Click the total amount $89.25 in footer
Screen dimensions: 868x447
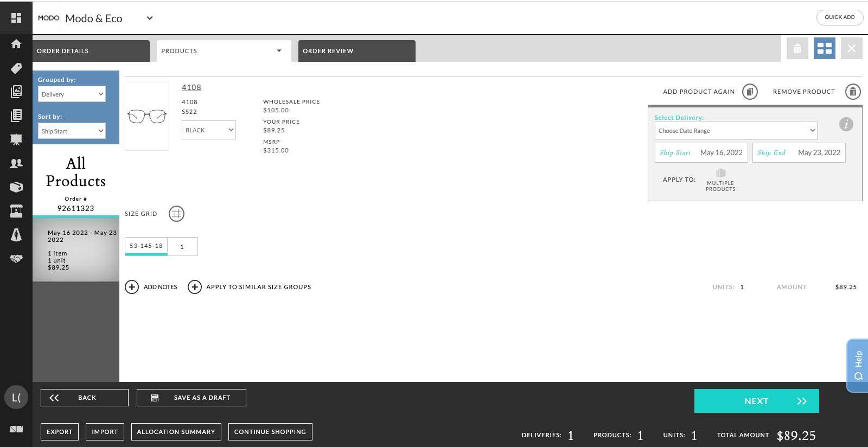796,436
